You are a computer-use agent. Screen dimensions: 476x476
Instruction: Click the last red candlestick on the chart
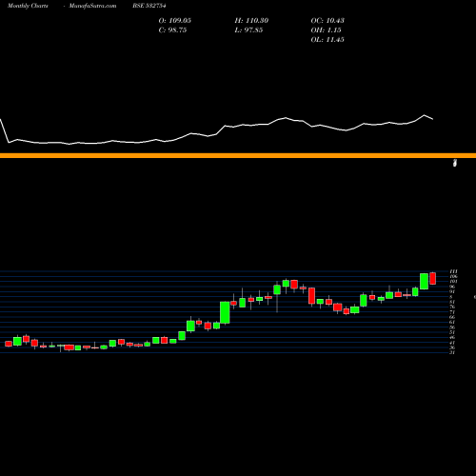coord(433,278)
